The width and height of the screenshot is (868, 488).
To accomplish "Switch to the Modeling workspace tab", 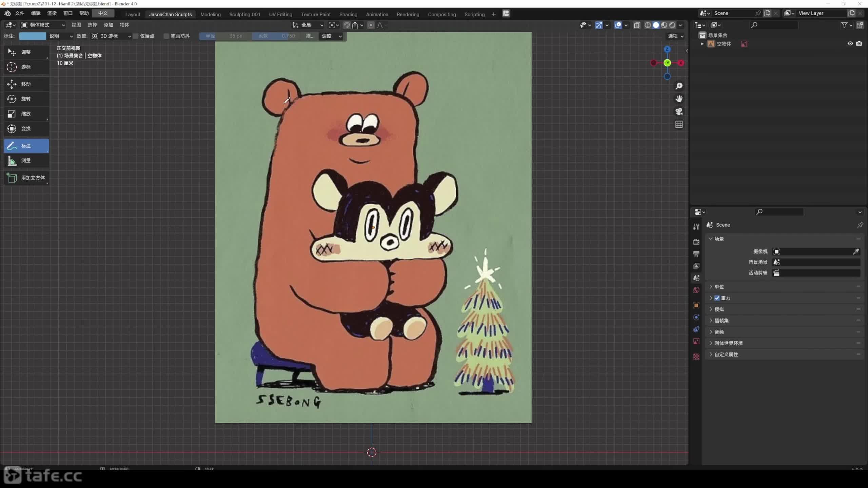I will coord(210,14).
